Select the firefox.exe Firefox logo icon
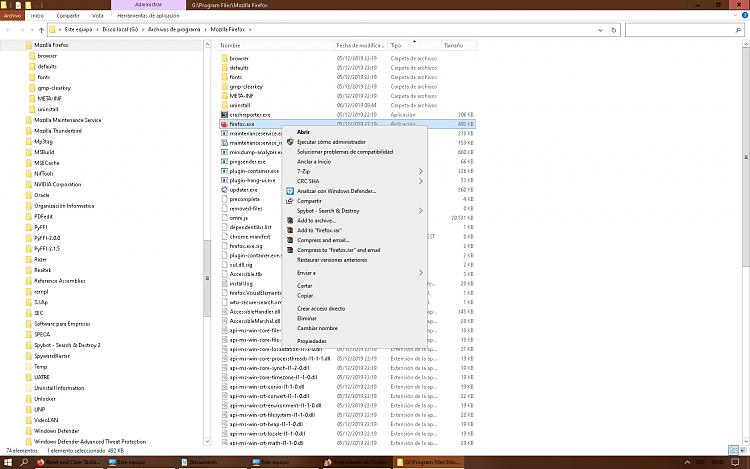750x469 pixels. click(x=224, y=124)
